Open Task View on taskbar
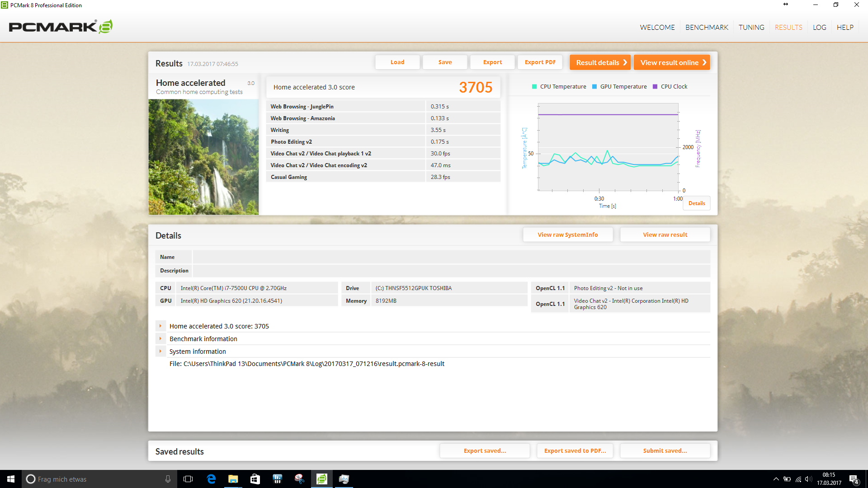The width and height of the screenshot is (868, 488). [x=188, y=479]
